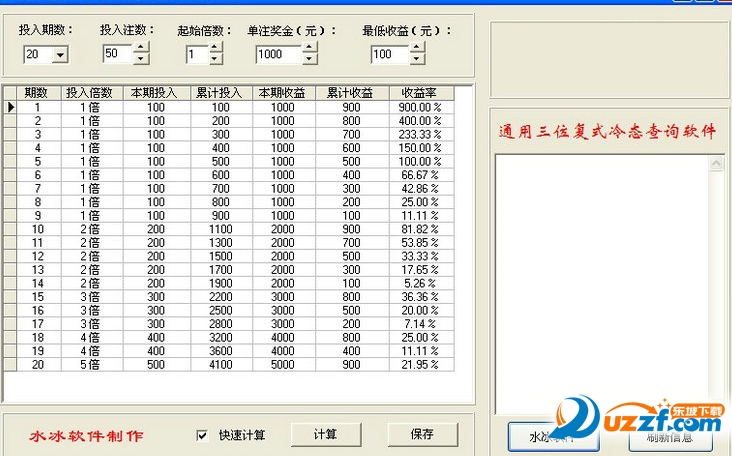Image resolution: width=732 pixels, height=456 pixels.
Task: Increase 投入注数 with the up arrow
Action: [x=141, y=48]
